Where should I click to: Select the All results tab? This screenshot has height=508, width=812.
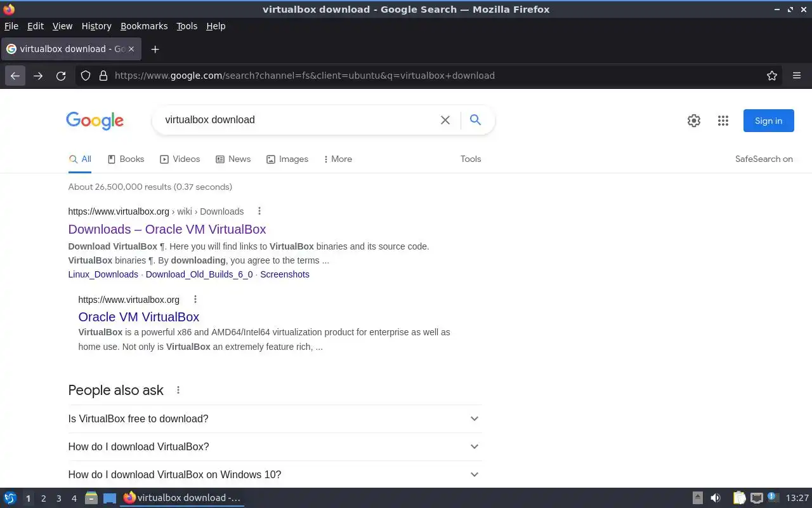81,159
